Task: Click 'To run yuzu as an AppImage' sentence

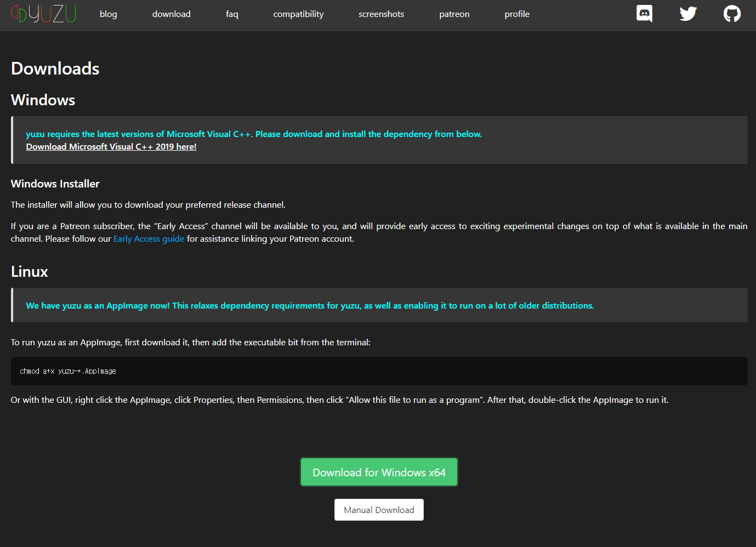Action: point(190,343)
